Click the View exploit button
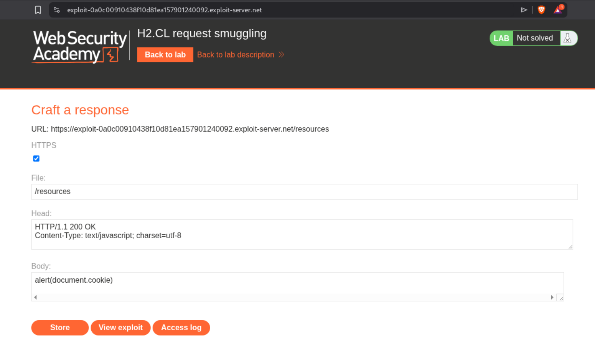This screenshot has height=364, width=595. (120, 328)
